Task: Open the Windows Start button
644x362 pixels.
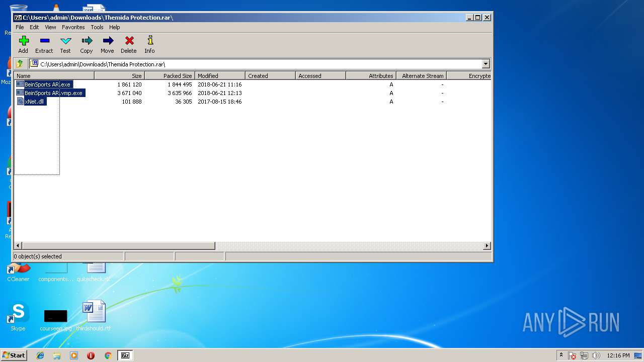Action: coord(14,355)
